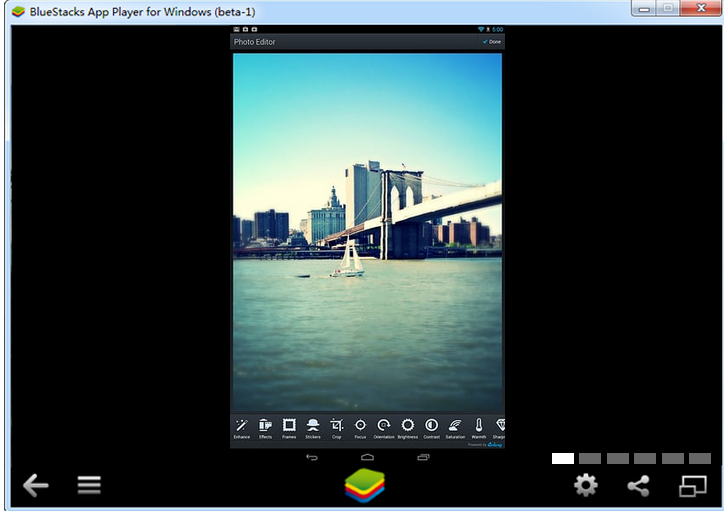Click the BlueStacks back arrow
Screen dimensions: 724x511
[36, 486]
